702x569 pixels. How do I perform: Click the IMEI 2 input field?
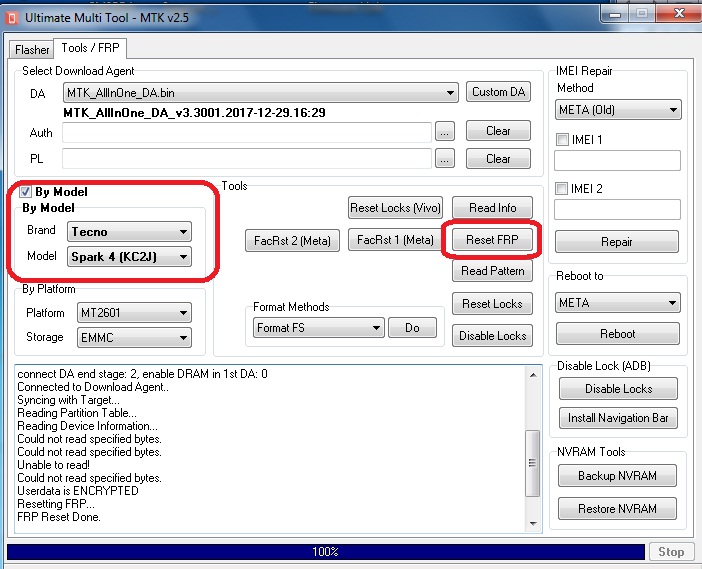click(617, 210)
